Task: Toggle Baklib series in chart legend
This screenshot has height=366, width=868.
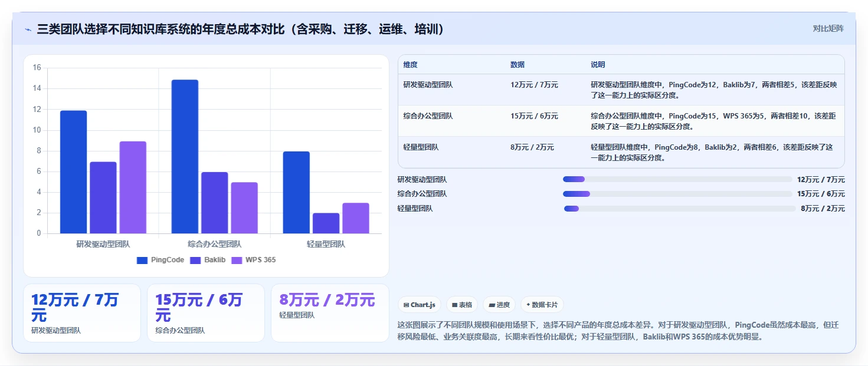Action: pyautogui.click(x=208, y=260)
